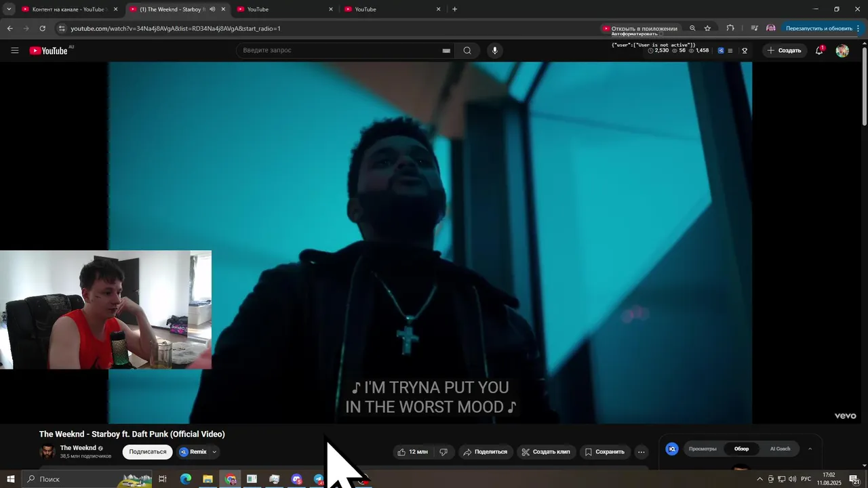Viewport: 868px width, 488px height.
Task: Toggle the Автоформатировать checkbox
Action: [x=661, y=34]
